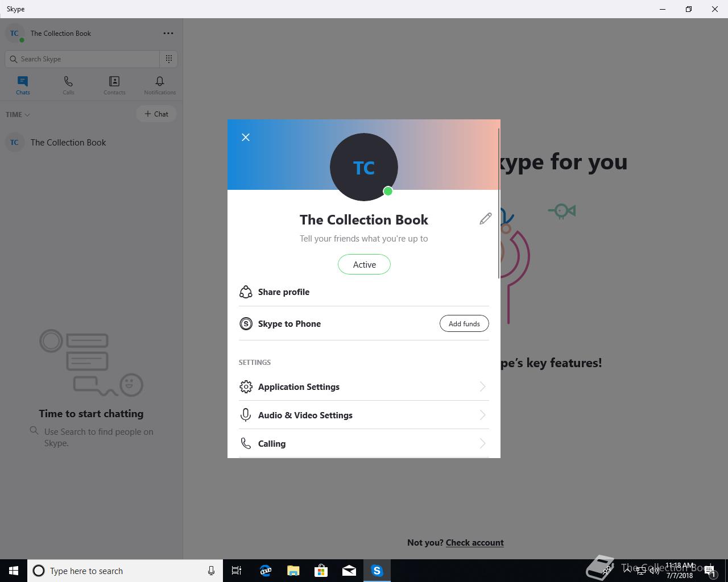728x582 pixels.
Task: Switch to the Calls tab
Action: (x=68, y=85)
